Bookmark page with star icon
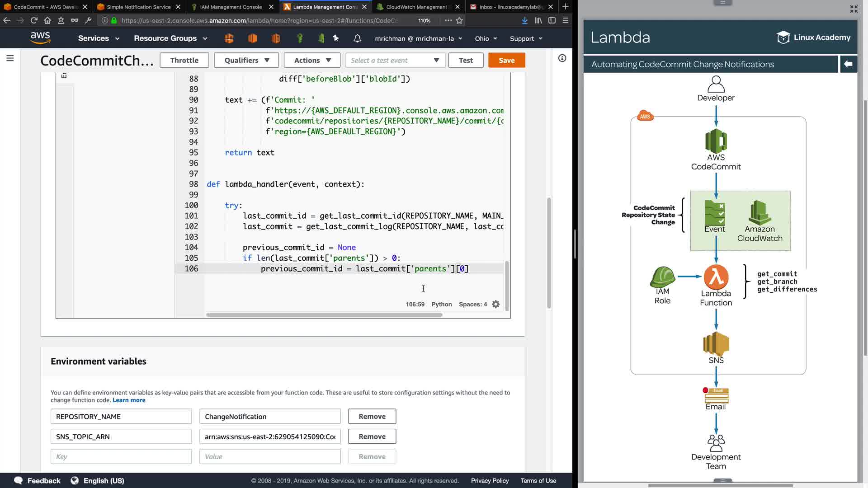This screenshot has height=488, width=868. pos(459,20)
